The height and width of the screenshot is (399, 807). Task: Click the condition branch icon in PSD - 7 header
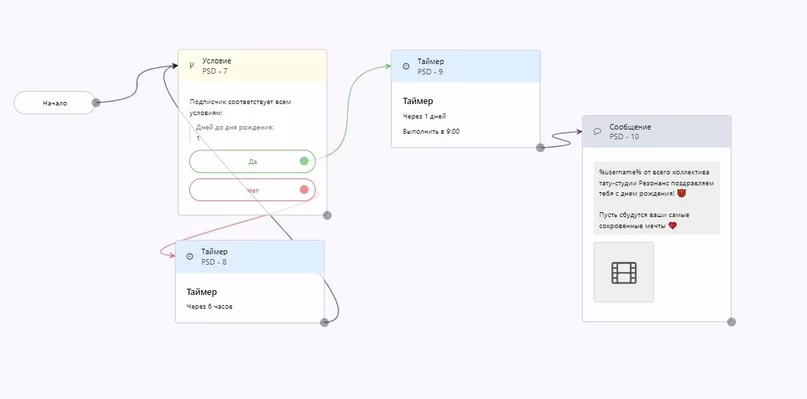pyautogui.click(x=191, y=66)
